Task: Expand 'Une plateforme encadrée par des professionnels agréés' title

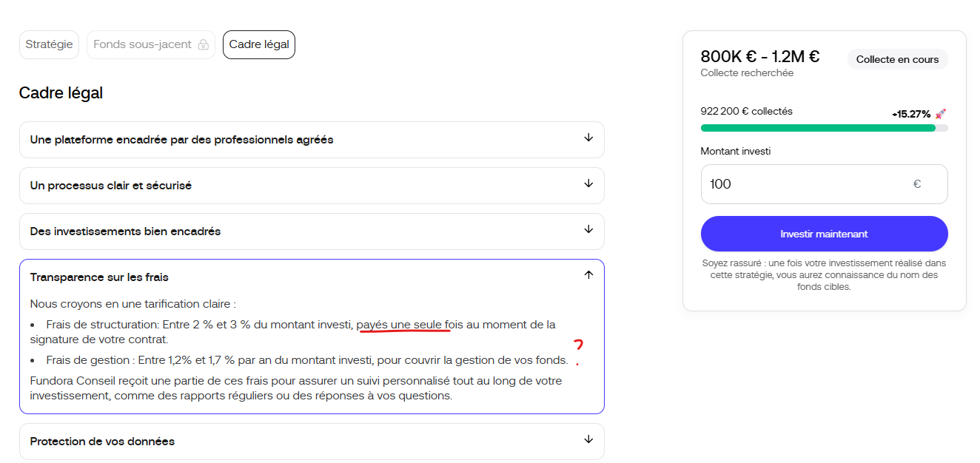Action: click(x=181, y=140)
